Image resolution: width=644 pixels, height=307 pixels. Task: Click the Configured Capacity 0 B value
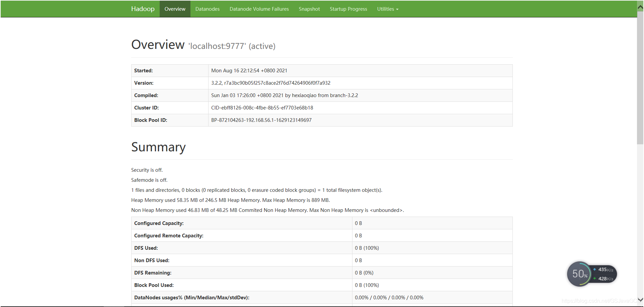click(x=358, y=223)
